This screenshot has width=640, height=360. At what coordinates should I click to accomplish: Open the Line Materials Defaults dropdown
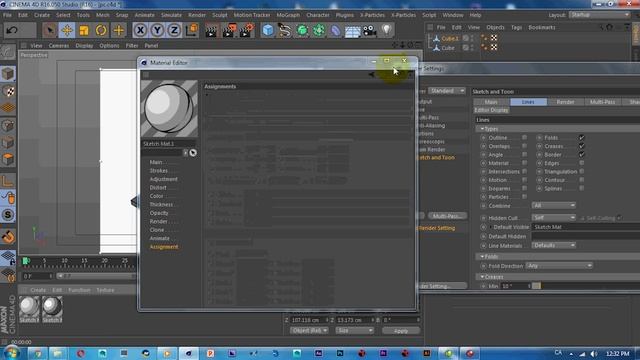click(553, 245)
